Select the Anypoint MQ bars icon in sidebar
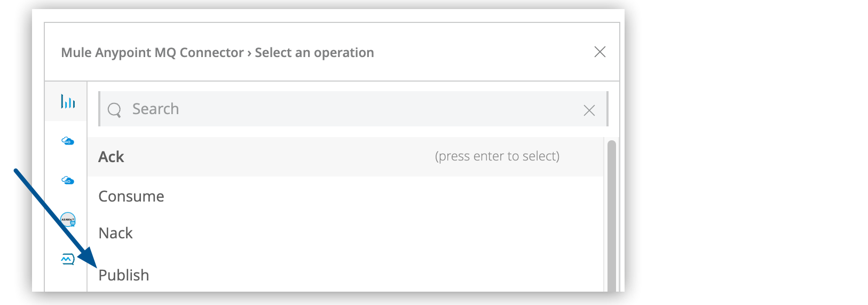Screen dimensions: 868x305 (68, 101)
